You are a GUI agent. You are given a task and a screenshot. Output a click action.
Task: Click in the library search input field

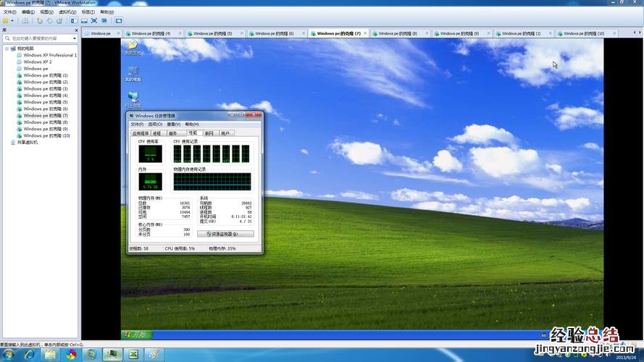(x=40, y=38)
